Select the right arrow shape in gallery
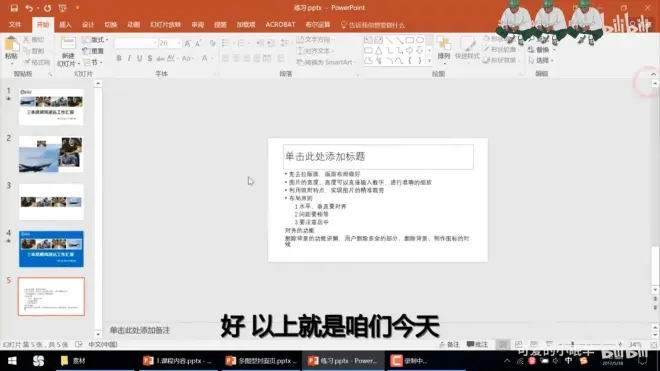The height and width of the screenshot is (371, 660). coord(410,51)
